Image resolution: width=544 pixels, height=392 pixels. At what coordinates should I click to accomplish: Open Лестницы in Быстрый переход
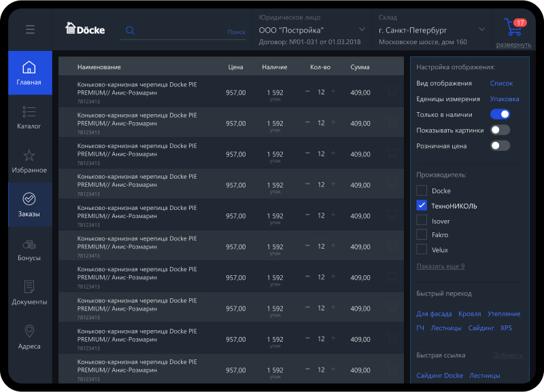pyautogui.click(x=446, y=328)
